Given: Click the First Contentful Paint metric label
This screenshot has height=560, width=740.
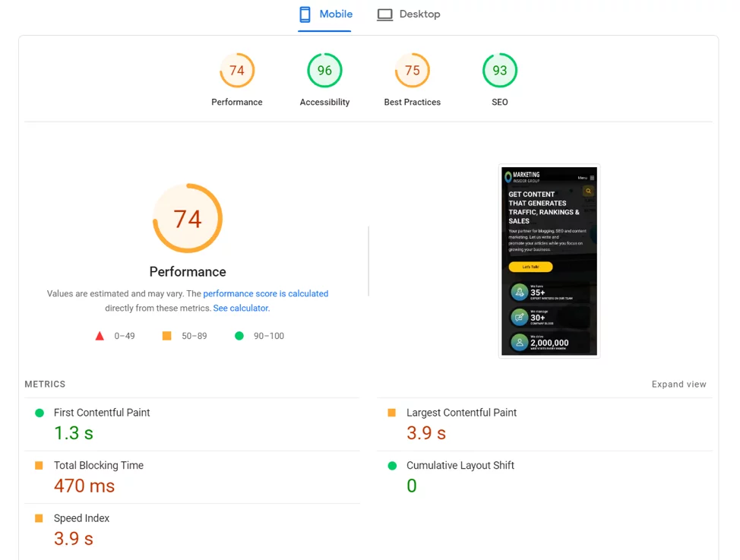Looking at the screenshot, I should (102, 413).
